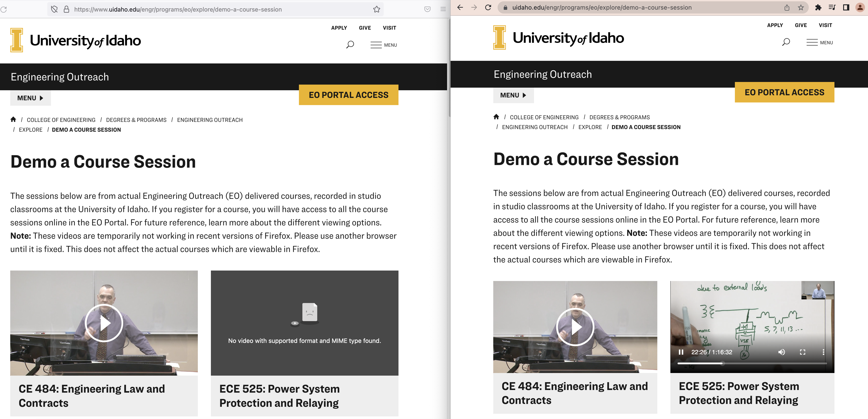Click Chrome reload page icon
The height and width of the screenshot is (419, 868).
[x=488, y=7]
